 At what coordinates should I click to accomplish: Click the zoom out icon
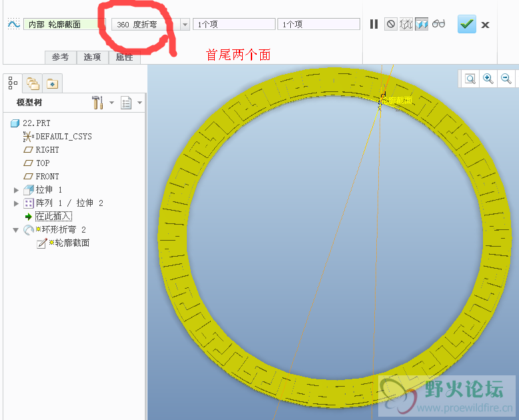click(506, 79)
